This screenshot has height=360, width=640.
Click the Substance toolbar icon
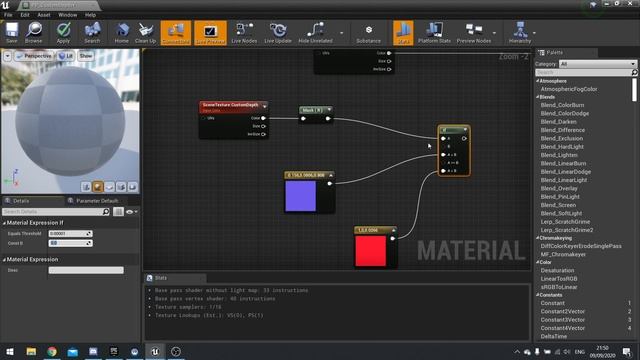coord(369,33)
